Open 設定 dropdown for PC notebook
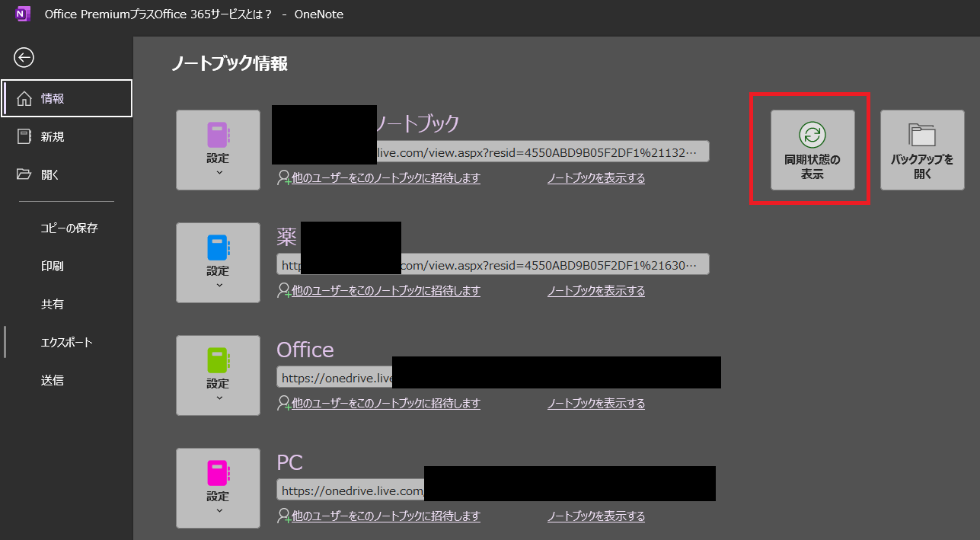The image size is (980, 540). pyautogui.click(x=218, y=488)
